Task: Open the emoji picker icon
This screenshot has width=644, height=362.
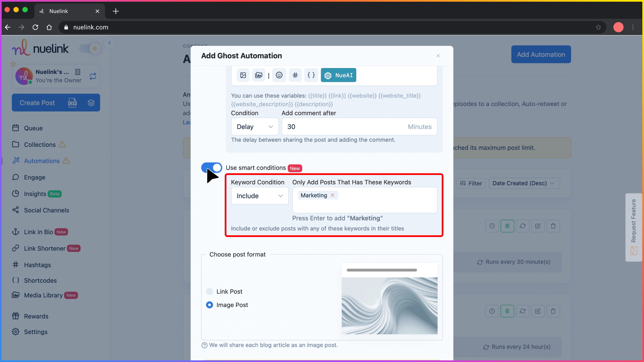Action: tap(279, 75)
